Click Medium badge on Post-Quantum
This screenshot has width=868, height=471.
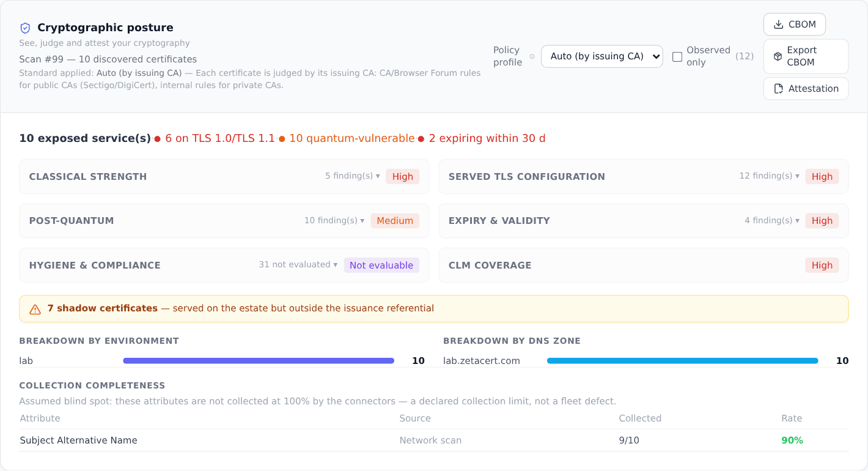click(x=395, y=221)
